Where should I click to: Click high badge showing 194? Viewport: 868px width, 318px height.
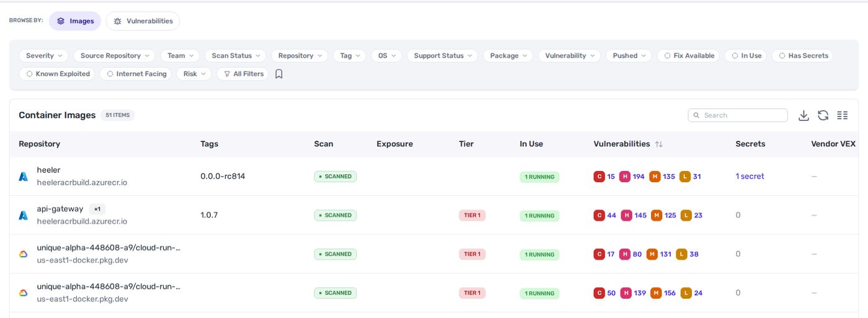click(625, 177)
